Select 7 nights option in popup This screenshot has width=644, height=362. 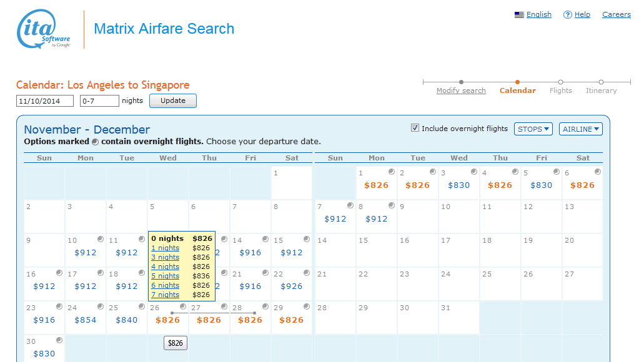click(165, 295)
